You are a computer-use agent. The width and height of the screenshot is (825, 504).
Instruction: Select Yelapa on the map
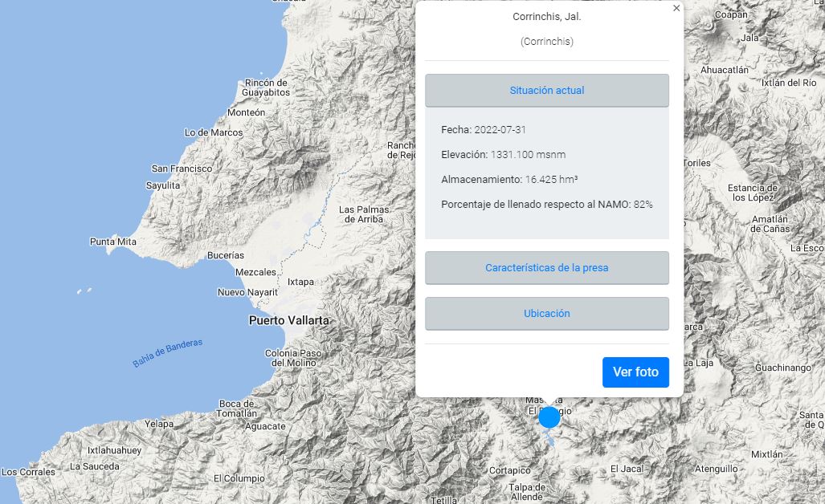click(159, 424)
